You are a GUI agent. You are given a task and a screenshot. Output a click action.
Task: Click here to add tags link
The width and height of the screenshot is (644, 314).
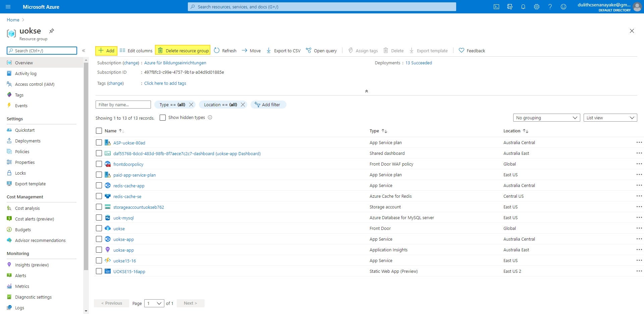tap(165, 83)
